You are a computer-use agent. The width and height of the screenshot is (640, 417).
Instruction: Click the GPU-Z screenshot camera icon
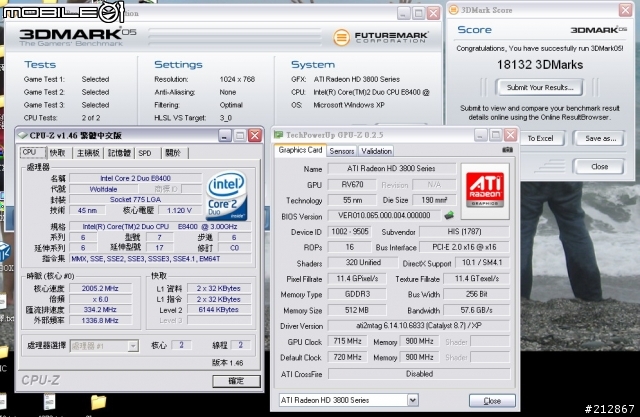click(x=507, y=150)
